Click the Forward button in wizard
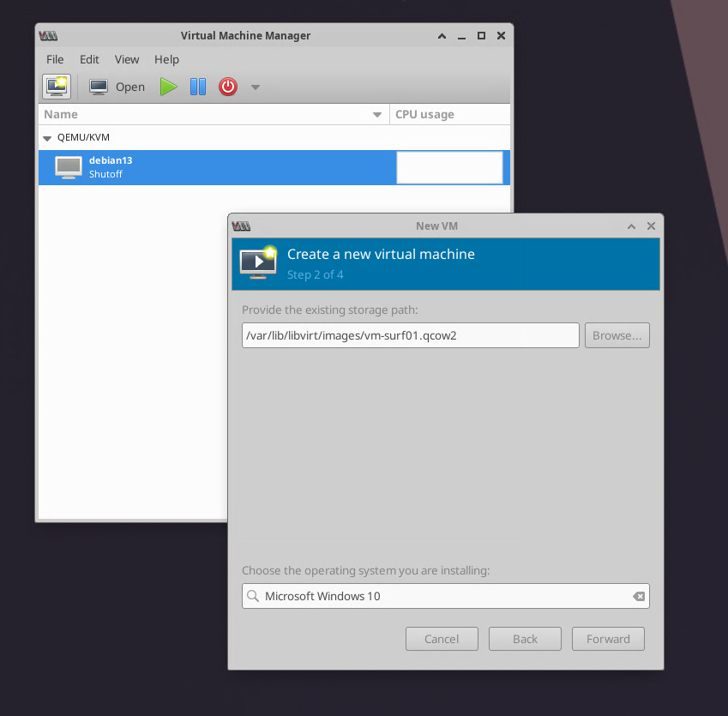Image resolution: width=728 pixels, height=716 pixels. point(608,639)
